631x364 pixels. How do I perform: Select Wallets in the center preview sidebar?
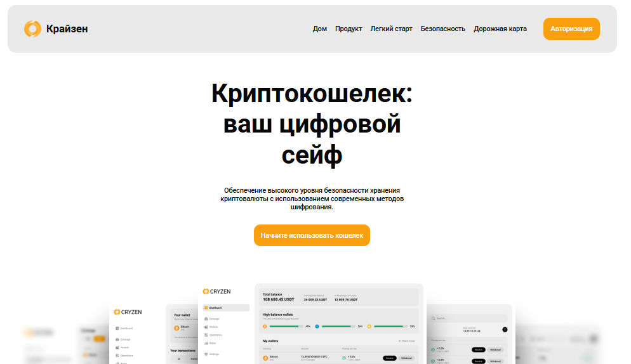pos(211,327)
